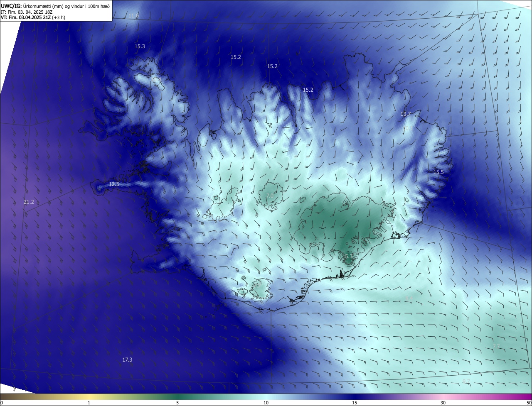Click the title 'Úrkomumætti (mm) og vindur' line
Image resolution: width=532 pixels, height=406 pixels.
tap(55, 6)
